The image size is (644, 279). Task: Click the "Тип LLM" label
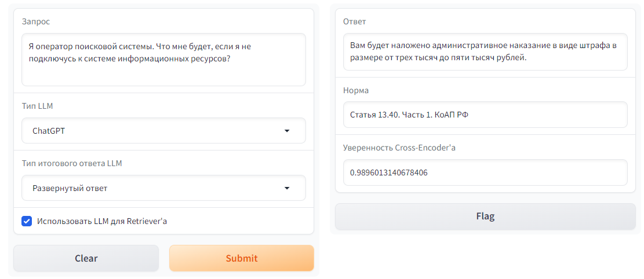[x=37, y=106]
